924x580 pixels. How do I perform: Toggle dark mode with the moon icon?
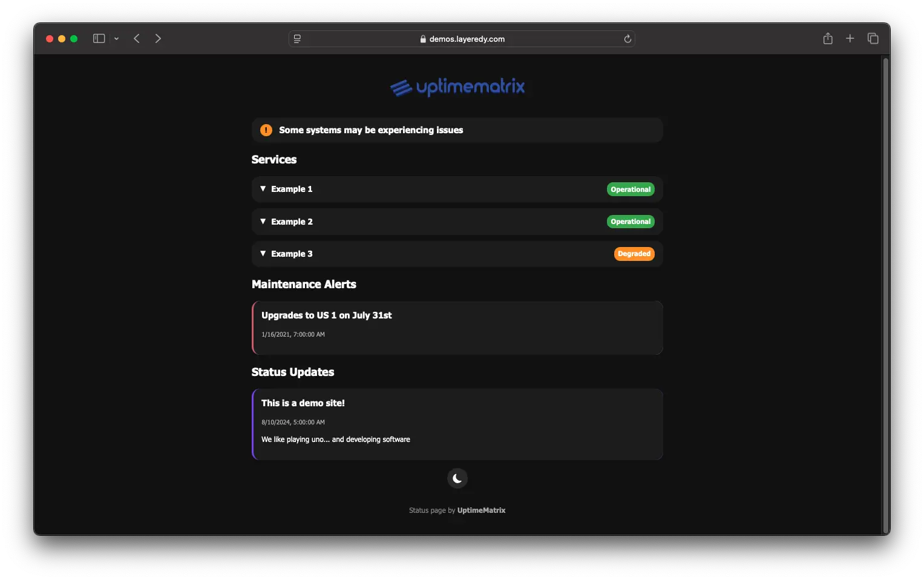coord(457,478)
